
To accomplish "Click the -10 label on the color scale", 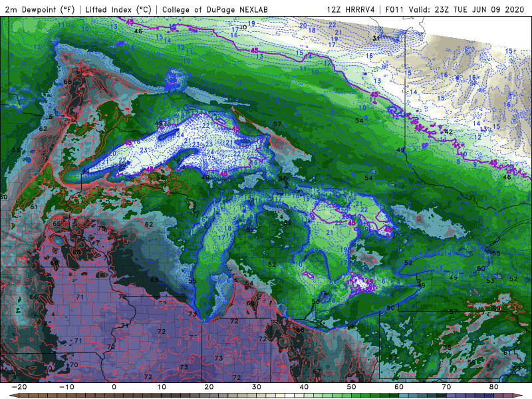I will point(66,387).
